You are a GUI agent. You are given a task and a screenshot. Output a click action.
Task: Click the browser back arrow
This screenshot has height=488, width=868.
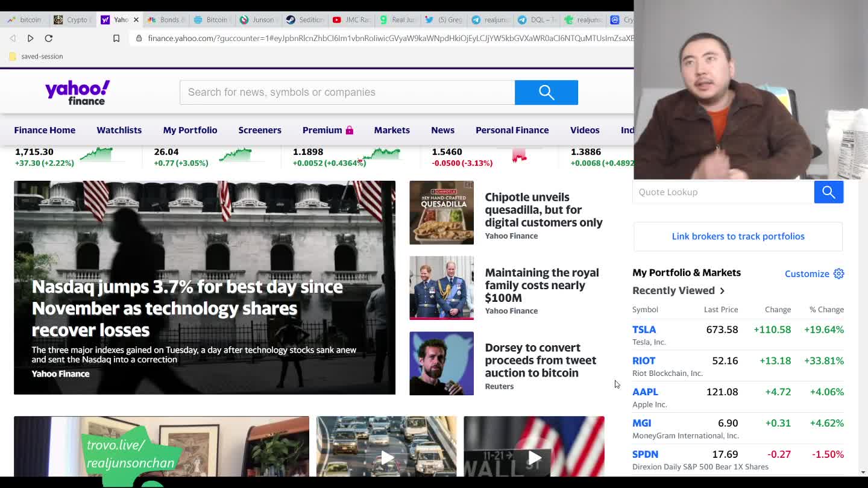click(x=13, y=38)
